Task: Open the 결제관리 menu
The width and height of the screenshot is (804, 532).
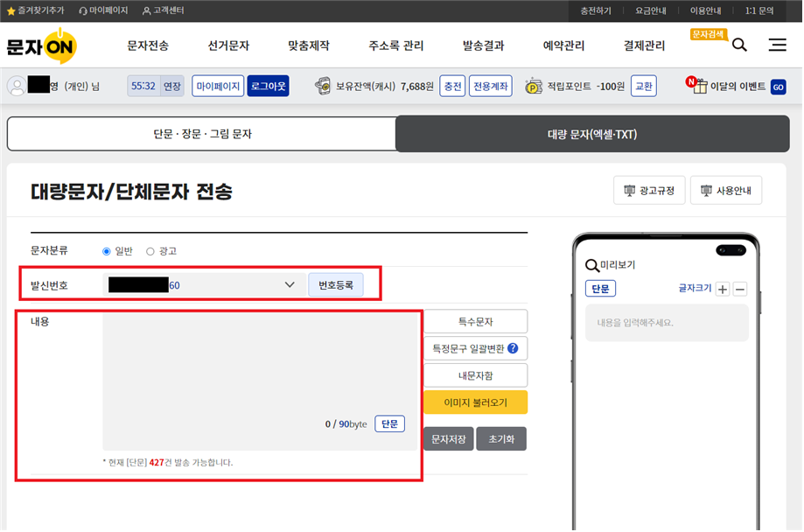Action: click(644, 45)
